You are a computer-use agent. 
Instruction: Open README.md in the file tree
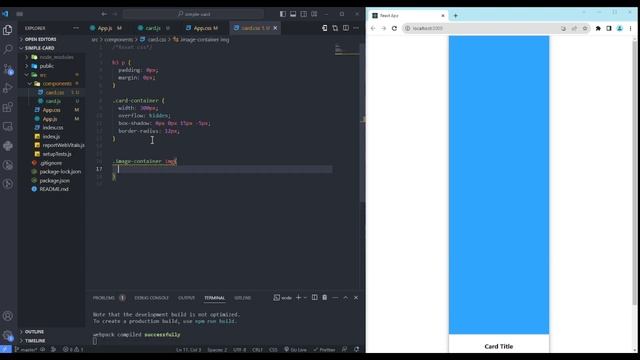(54, 189)
